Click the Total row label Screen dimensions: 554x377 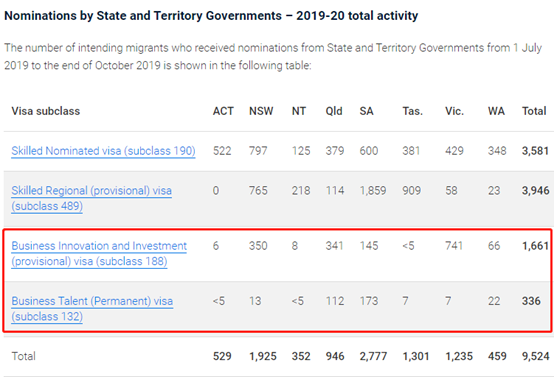point(23,356)
